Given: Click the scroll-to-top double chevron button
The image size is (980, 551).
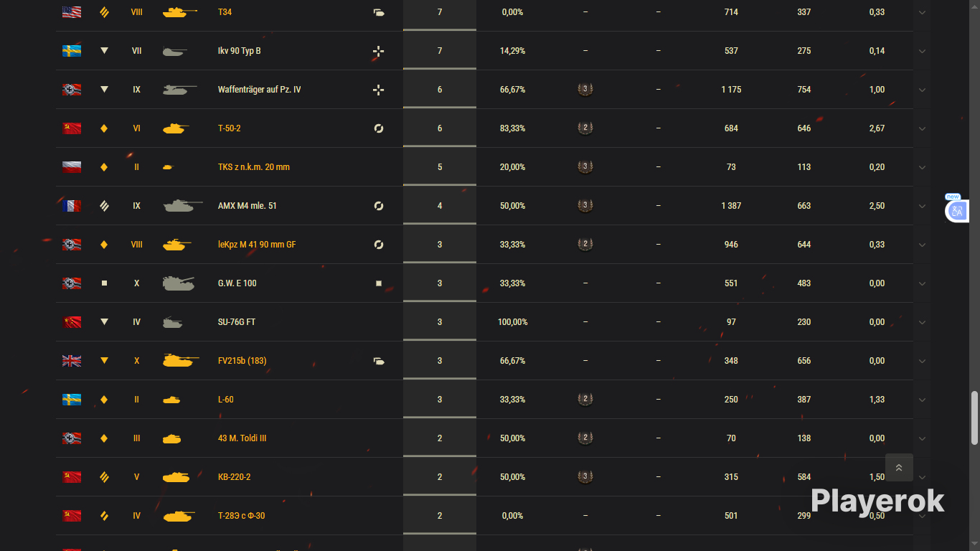Looking at the screenshot, I should pos(899,468).
